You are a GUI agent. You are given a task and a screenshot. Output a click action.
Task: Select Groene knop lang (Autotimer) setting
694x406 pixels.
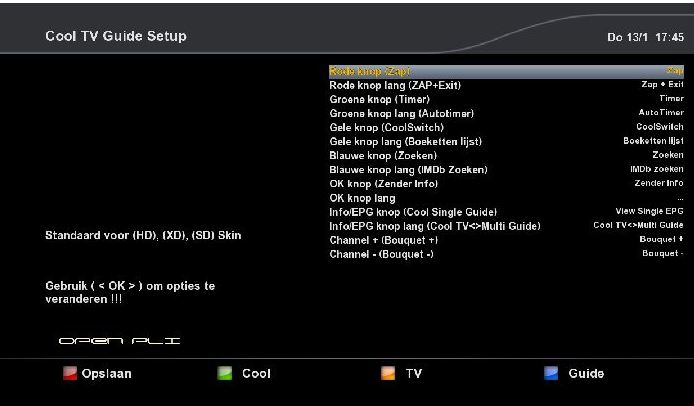click(506, 113)
